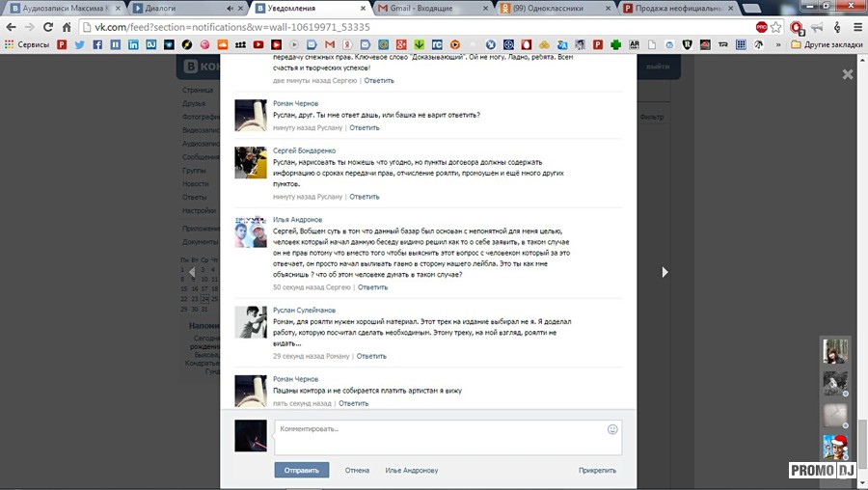Open the Сервисы apps shortcut in bookmarks bar
868x490 pixels.
(x=29, y=44)
